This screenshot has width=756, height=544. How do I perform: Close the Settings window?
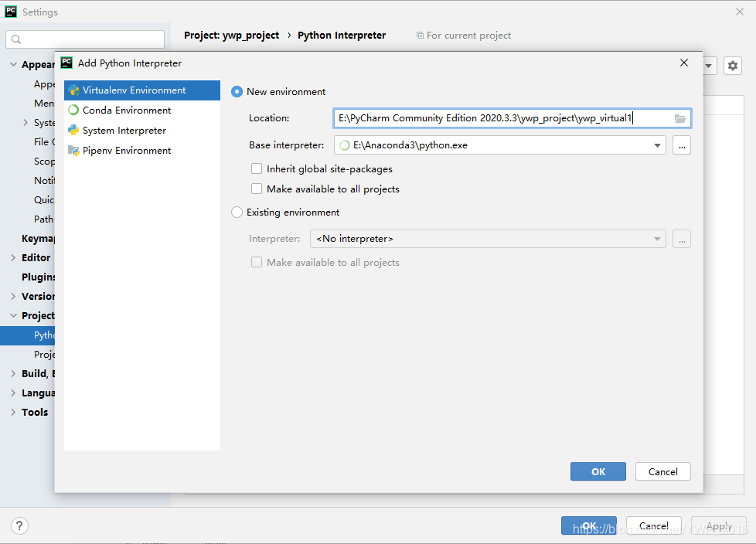740,12
